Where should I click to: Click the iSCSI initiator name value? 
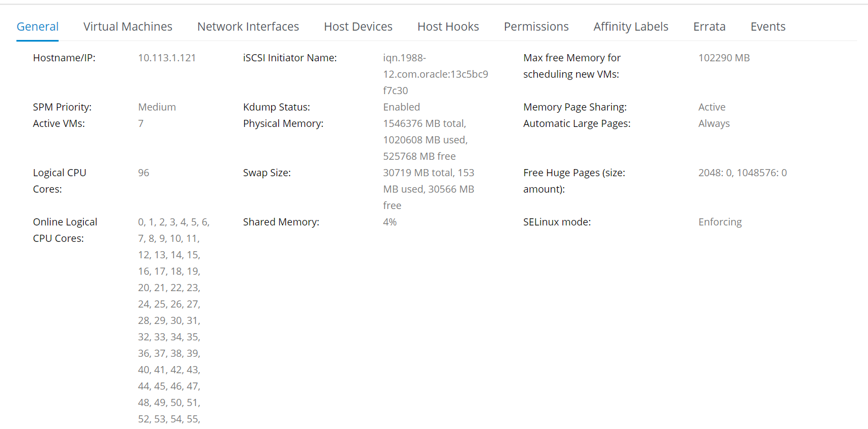pos(435,74)
